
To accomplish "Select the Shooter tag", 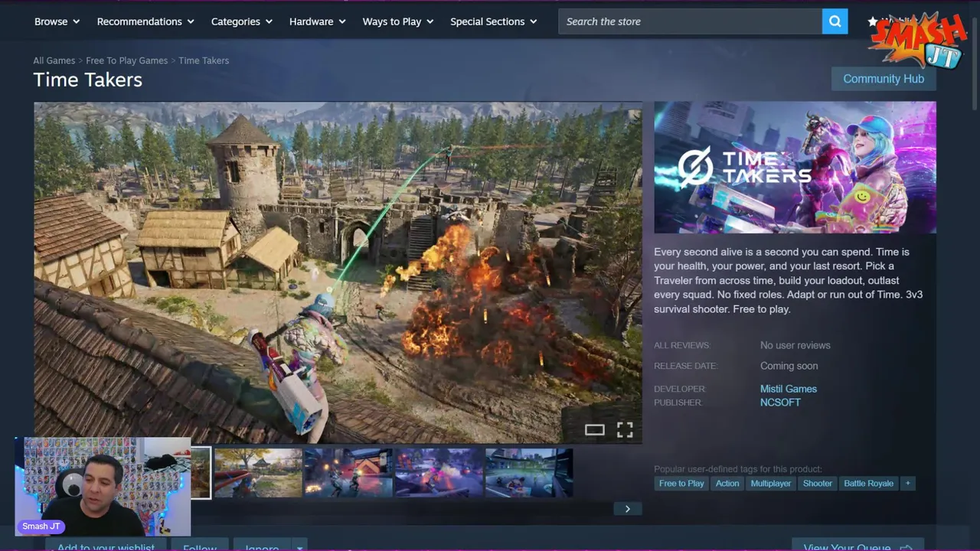I will [818, 484].
